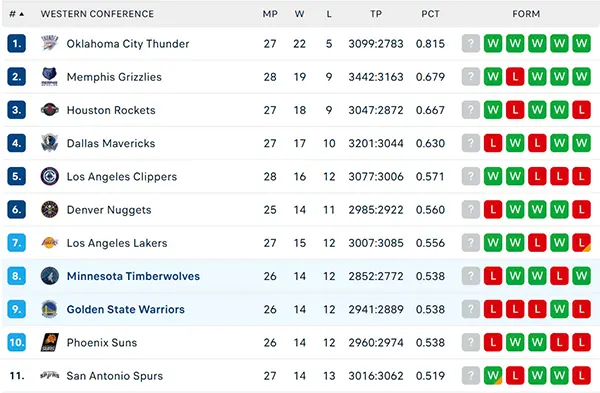Viewport: 600px width, 393px height.
Task: Click the FORM column header
Action: pyautogui.click(x=526, y=14)
